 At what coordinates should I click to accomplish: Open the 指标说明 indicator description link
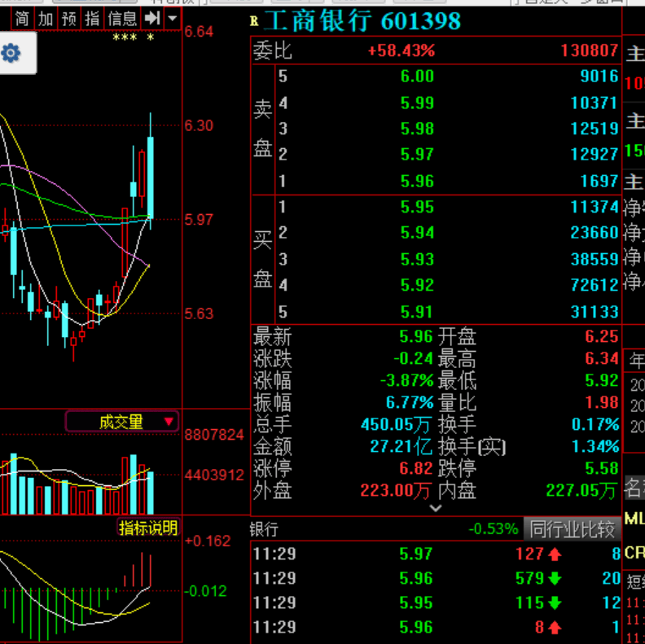click(x=148, y=528)
